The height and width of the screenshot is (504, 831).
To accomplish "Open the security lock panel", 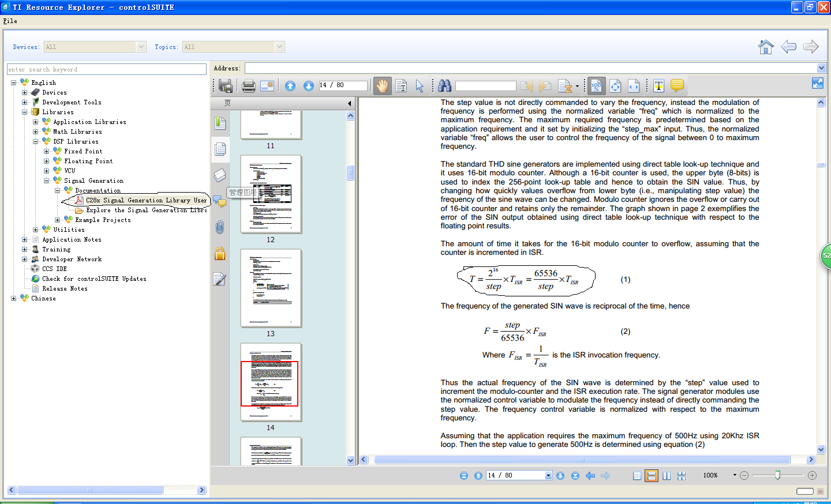I will point(220,253).
